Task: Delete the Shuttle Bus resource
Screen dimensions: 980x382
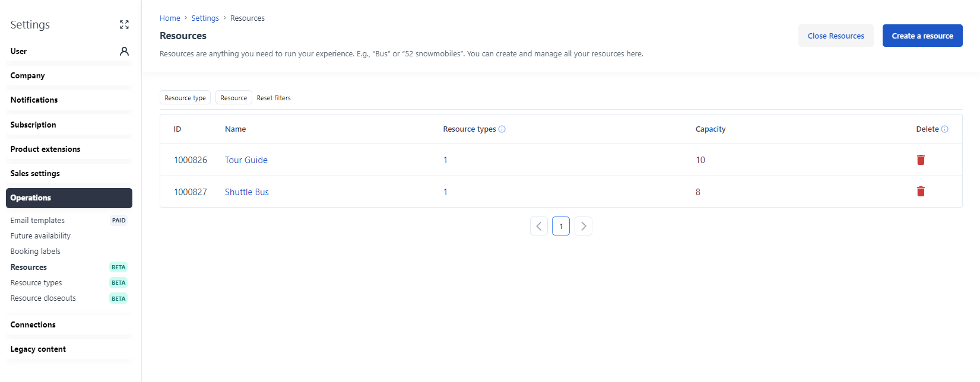Action: pos(921,192)
